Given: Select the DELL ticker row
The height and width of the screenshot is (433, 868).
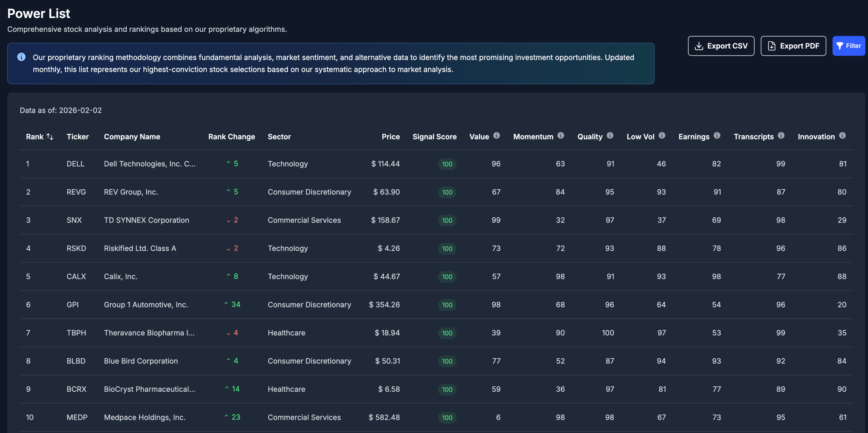Looking at the screenshot, I should pyautogui.click(x=76, y=164).
